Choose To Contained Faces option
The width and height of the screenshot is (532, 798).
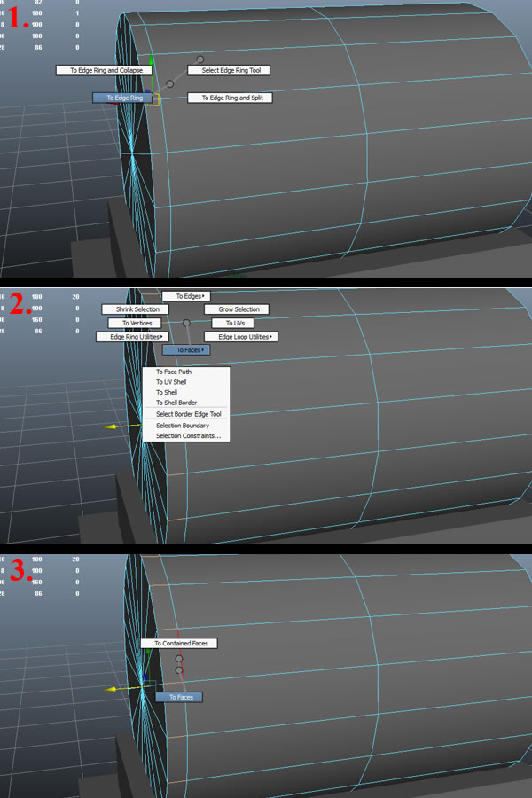tap(179, 643)
